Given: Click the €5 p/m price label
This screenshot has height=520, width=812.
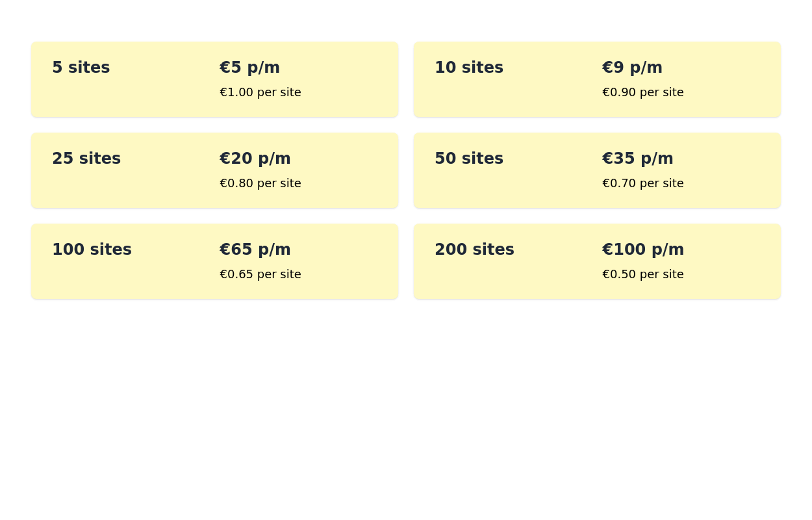Looking at the screenshot, I should (x=249, y=67).
